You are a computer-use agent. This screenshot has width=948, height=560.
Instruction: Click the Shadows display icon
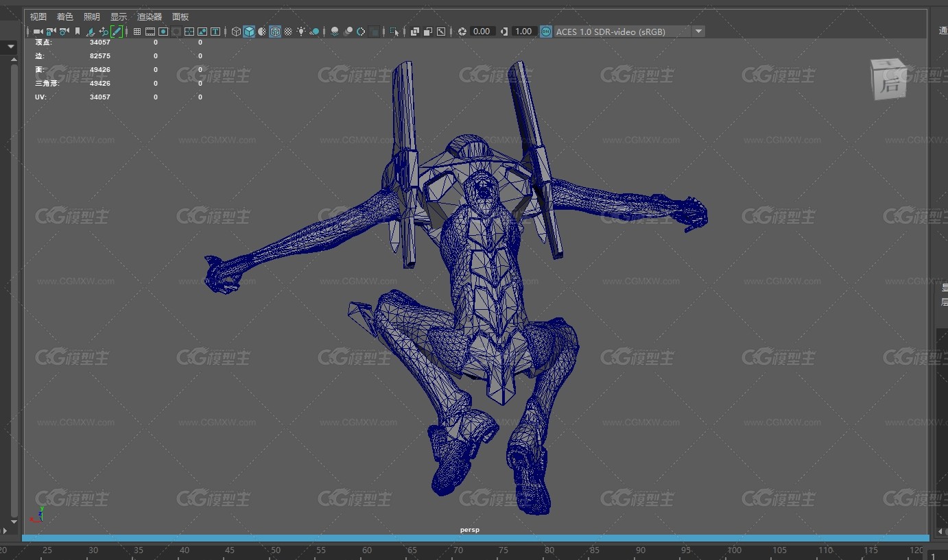click(x=315, y=32)
